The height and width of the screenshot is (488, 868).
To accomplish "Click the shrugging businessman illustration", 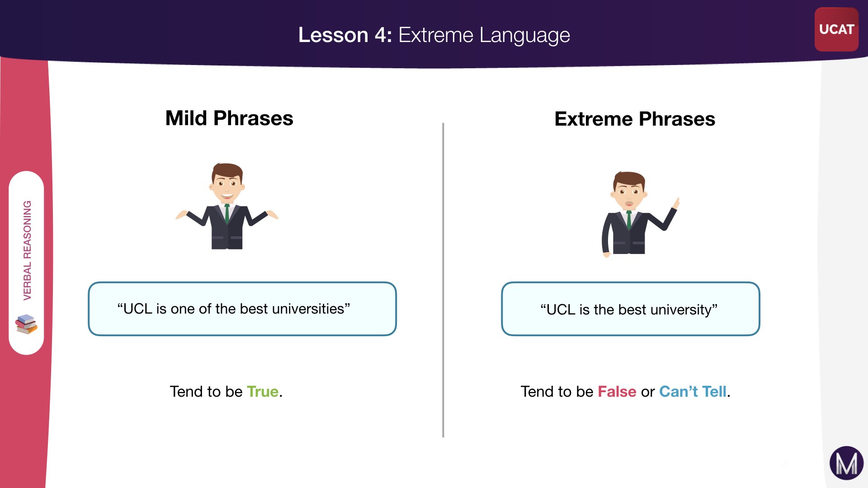I will pyautogui.click(x=227, y=206).
